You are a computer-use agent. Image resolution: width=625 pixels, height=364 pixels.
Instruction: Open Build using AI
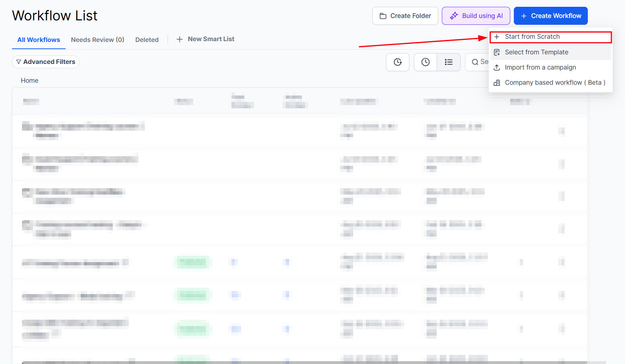[476, 16]
